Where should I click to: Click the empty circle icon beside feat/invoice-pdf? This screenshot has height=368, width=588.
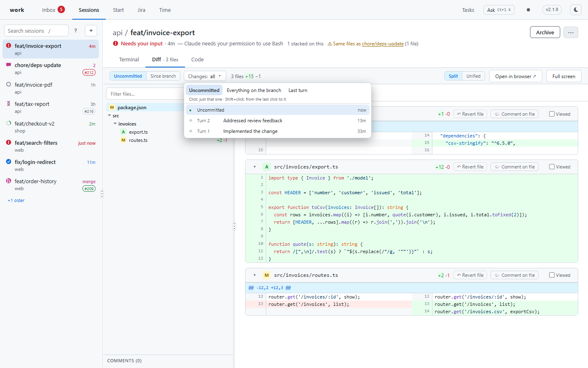click(9, 85)
